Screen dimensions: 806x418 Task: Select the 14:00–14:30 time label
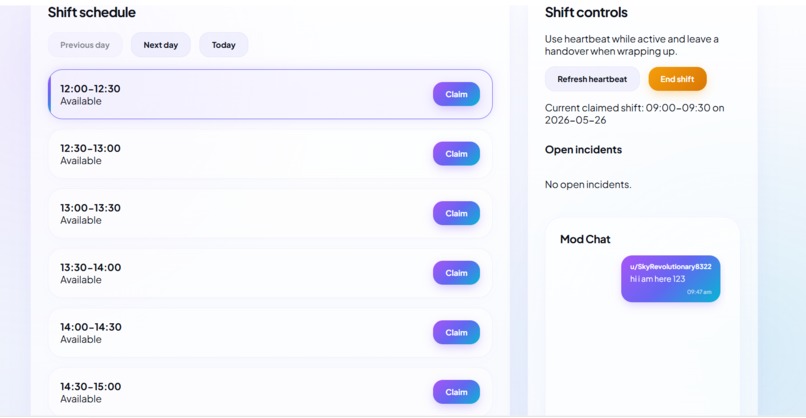point(90,327)
